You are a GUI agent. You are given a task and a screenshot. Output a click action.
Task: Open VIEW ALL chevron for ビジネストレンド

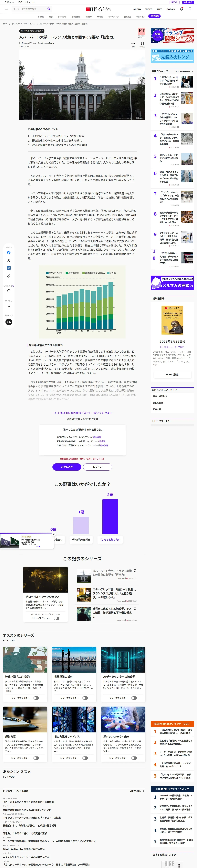137,791
